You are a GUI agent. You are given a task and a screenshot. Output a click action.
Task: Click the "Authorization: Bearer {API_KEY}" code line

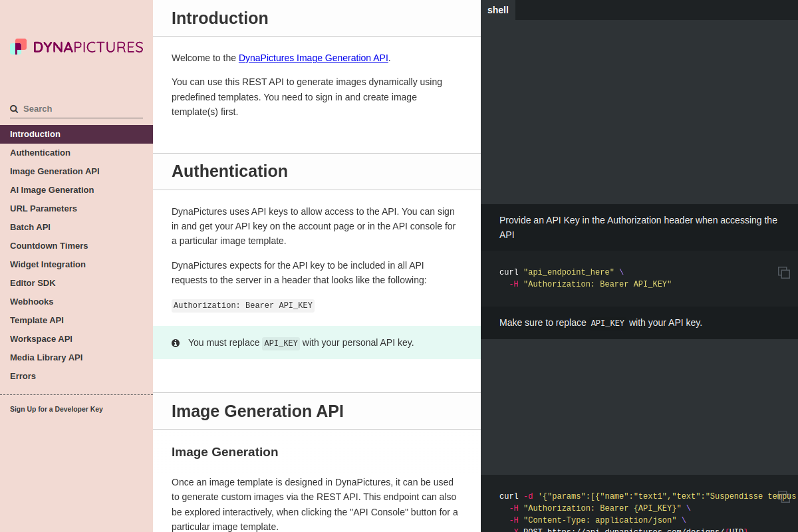pos(600,509)
